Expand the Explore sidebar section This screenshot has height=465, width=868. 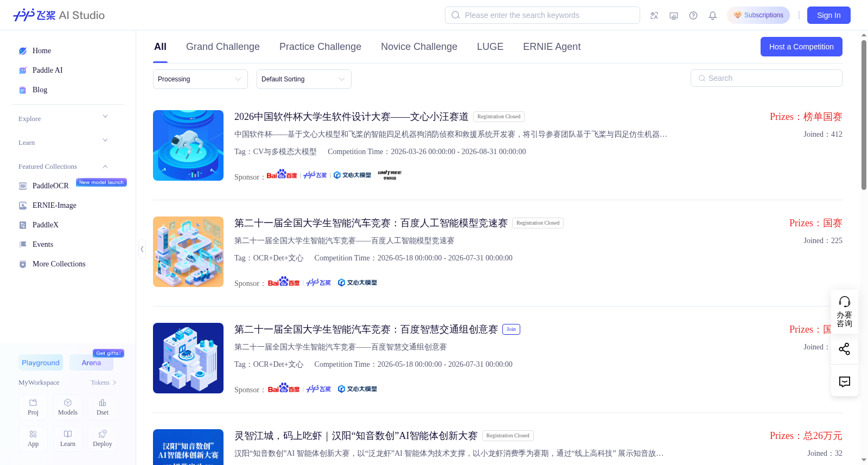click(x=63, y=118)
